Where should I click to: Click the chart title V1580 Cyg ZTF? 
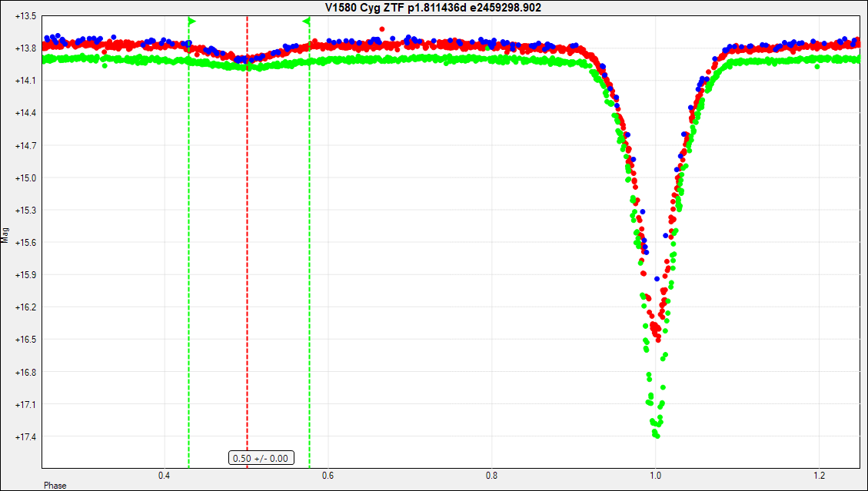pyautogui.click(x=433, y=8)
